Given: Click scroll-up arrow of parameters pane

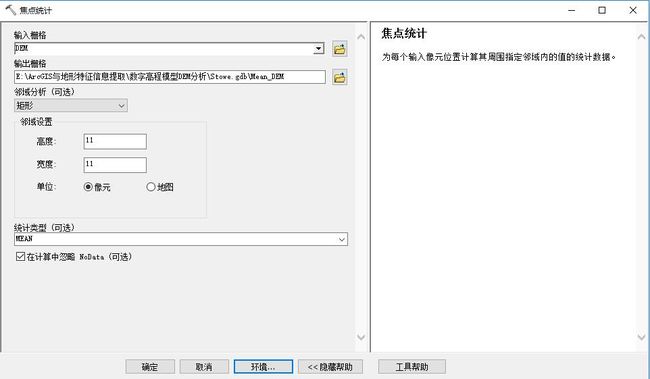Looking at the screenshot, I should point(361,37).
